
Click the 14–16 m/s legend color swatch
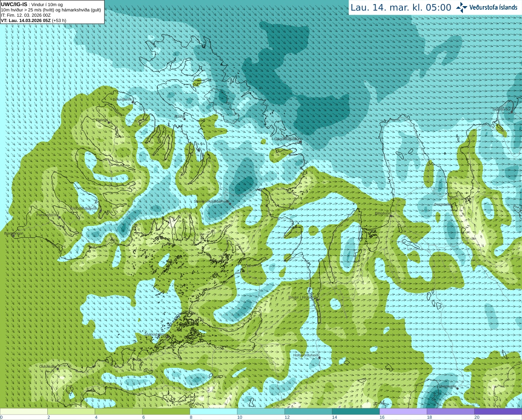(356, 411)
